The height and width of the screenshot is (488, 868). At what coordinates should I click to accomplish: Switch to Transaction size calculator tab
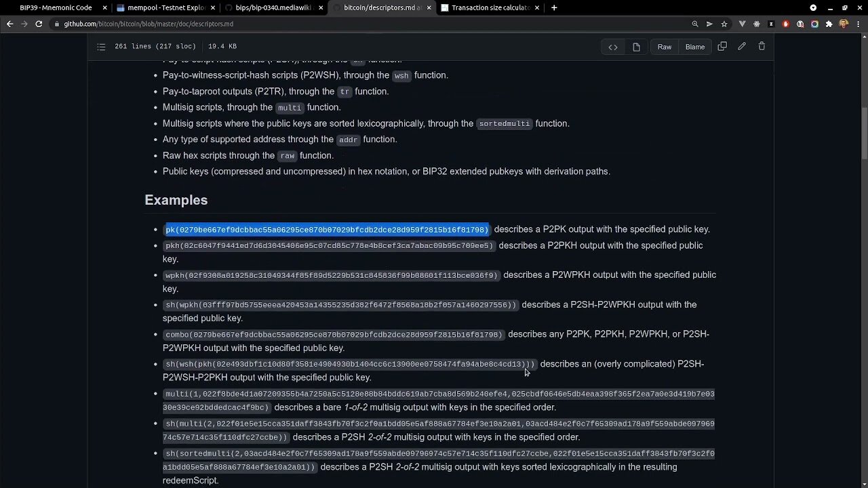click(x=491, y=7)
